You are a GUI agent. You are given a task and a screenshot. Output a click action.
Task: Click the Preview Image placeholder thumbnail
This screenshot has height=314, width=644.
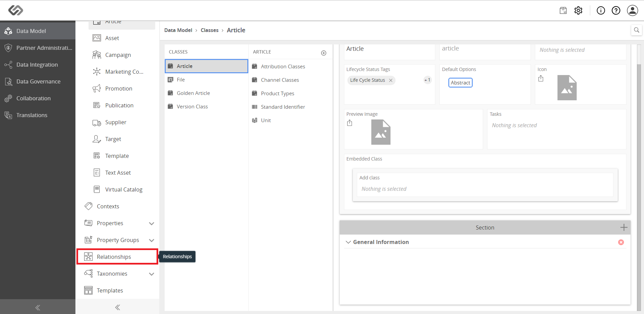click(x=381, y=132)
